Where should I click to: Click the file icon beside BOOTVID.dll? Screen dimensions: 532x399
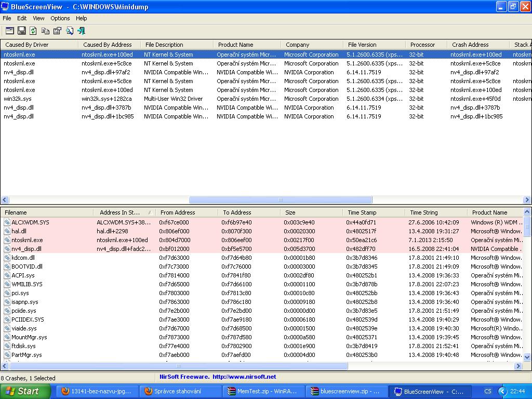pos(7,267)
